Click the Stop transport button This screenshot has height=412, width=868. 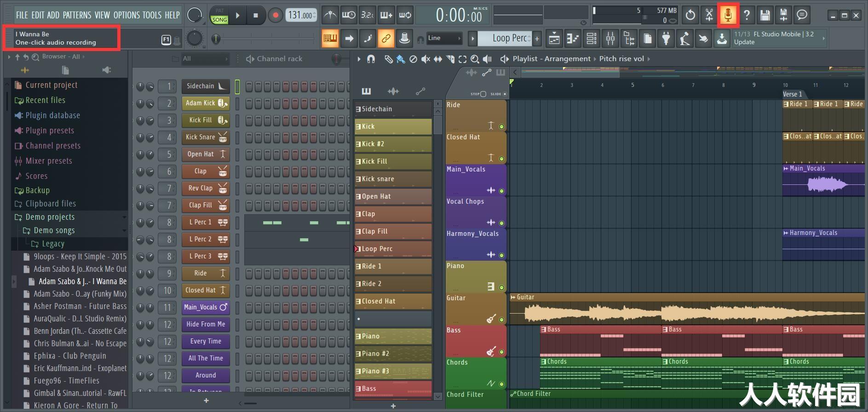tap(256, 15)
